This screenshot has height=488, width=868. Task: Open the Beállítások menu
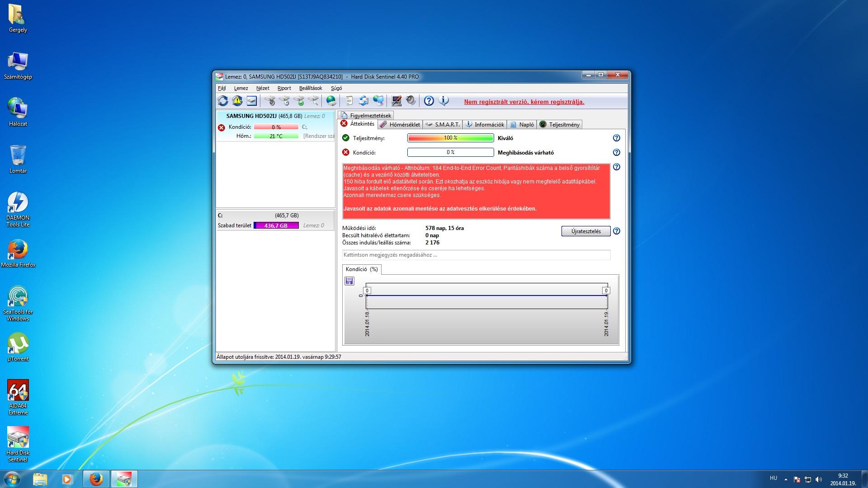coord(310,88)
